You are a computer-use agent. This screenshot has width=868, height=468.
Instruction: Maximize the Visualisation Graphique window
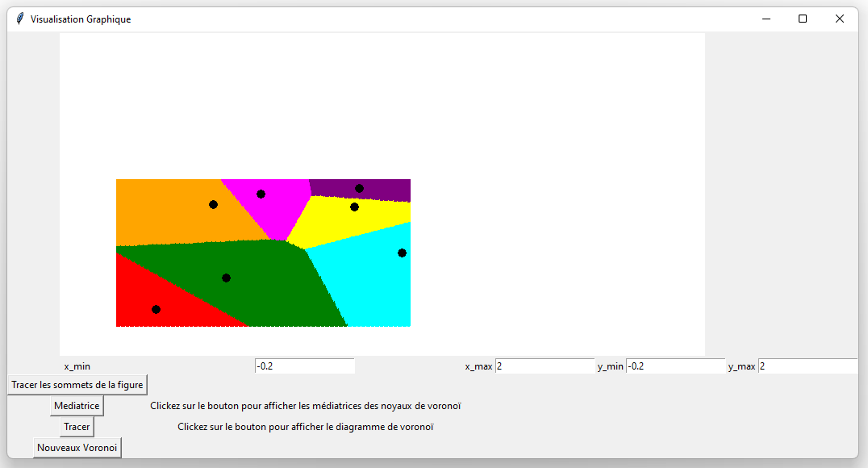click(x=802, y=19)
